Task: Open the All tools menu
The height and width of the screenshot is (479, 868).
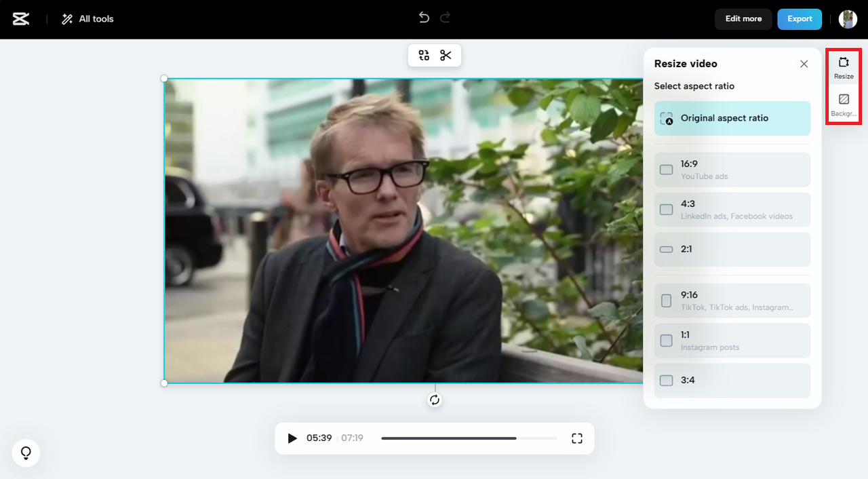Action: point(87,19)
